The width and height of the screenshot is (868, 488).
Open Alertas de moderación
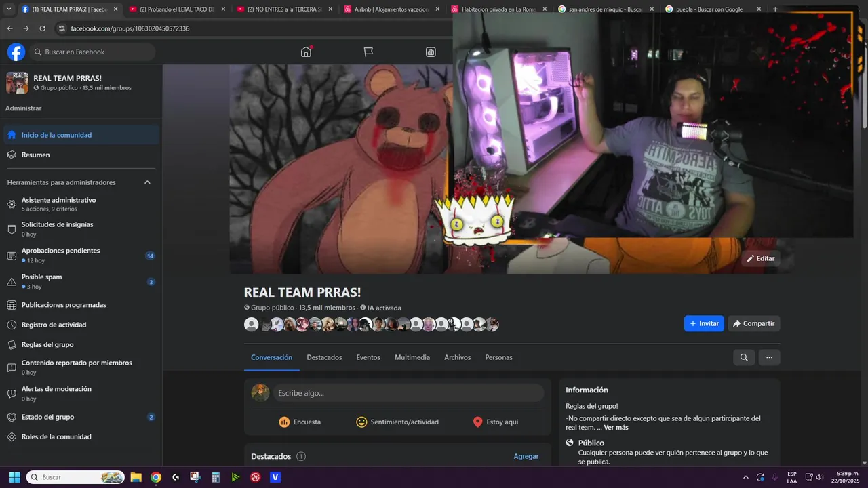click(x=81, y=393)
